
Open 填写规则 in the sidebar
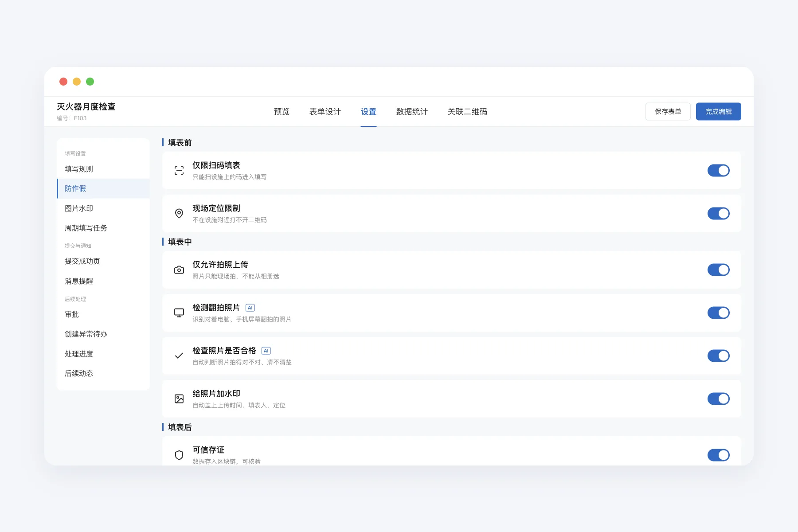(103, 169)
